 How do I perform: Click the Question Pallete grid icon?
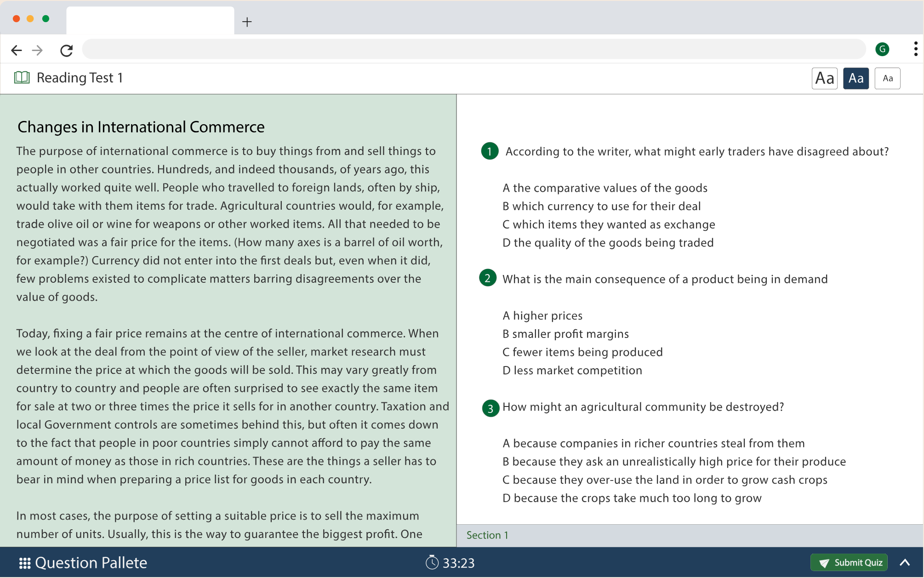point(24,563)
